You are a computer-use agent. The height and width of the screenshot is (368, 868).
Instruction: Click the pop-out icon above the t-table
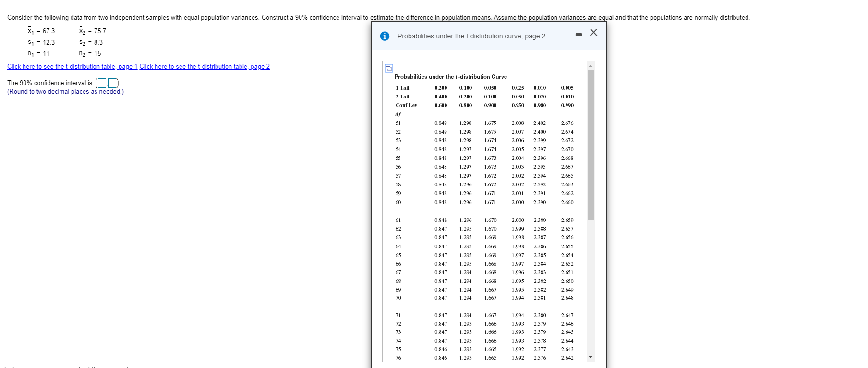click(389, 68)
